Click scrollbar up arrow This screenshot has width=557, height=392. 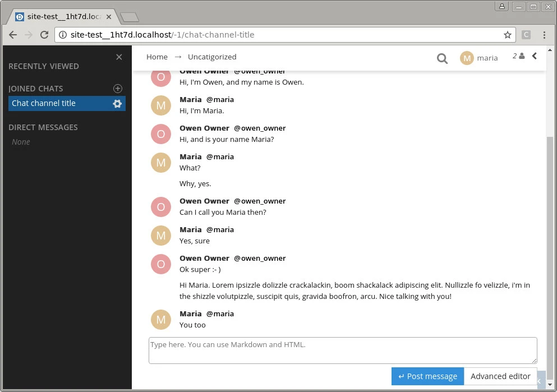(550, 50)
